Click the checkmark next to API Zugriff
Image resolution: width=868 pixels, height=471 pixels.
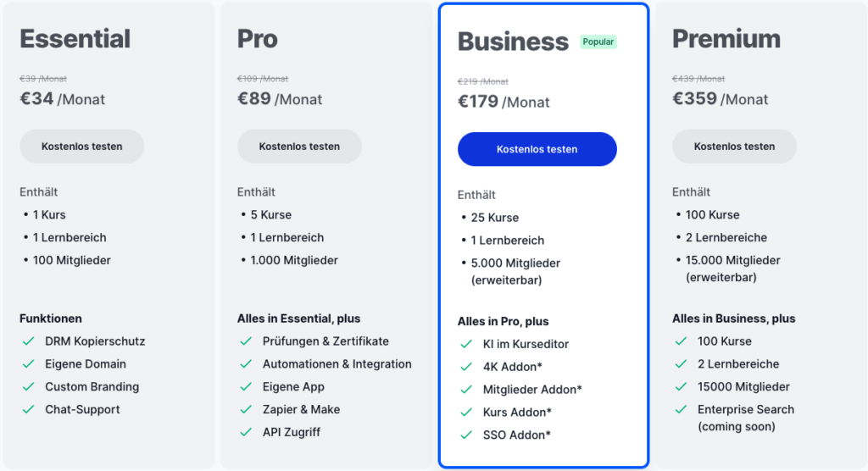246,433
